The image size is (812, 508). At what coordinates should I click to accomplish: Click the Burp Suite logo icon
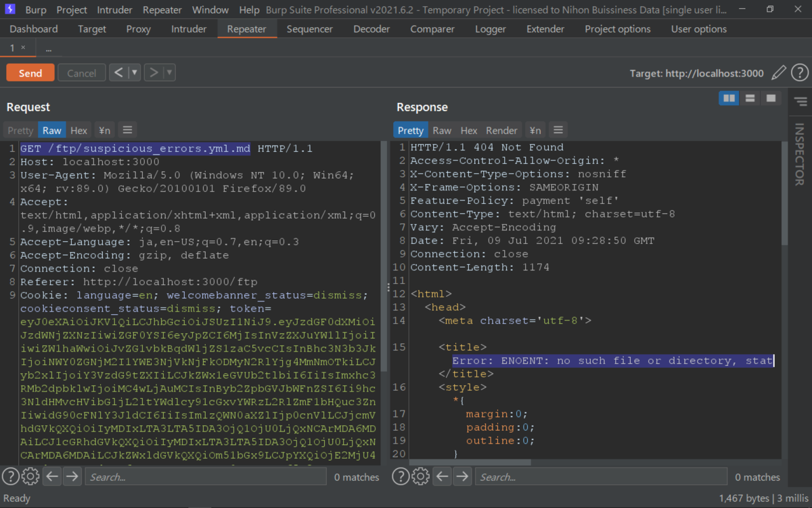tap(11, 9)
